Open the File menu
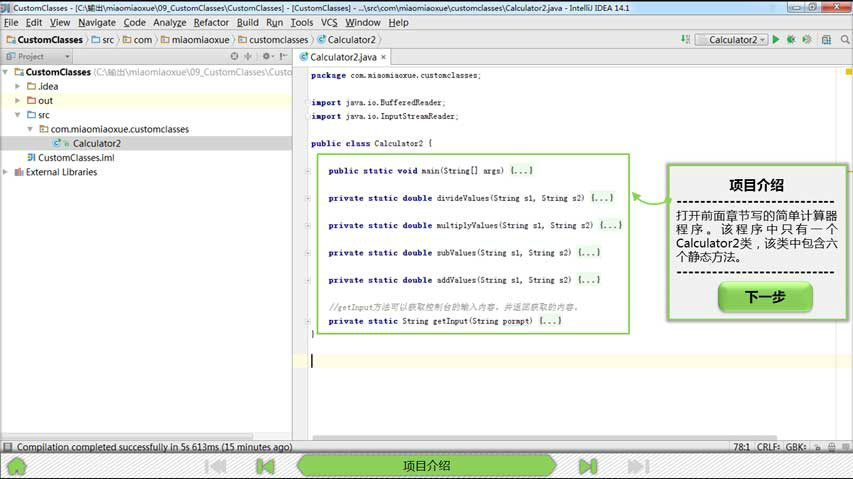Screen dimensions: 853x479 11,22
